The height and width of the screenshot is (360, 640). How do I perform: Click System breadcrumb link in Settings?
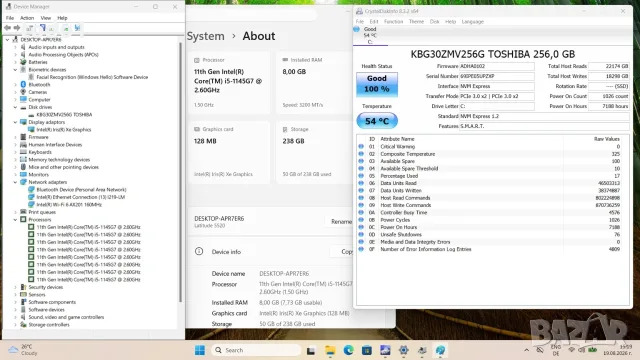(205, 36)
